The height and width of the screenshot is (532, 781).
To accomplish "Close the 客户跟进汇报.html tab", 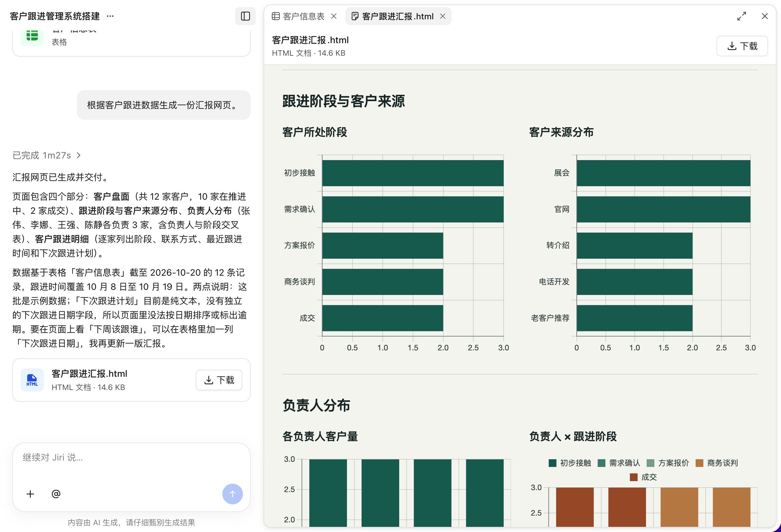I will point(443,16).
